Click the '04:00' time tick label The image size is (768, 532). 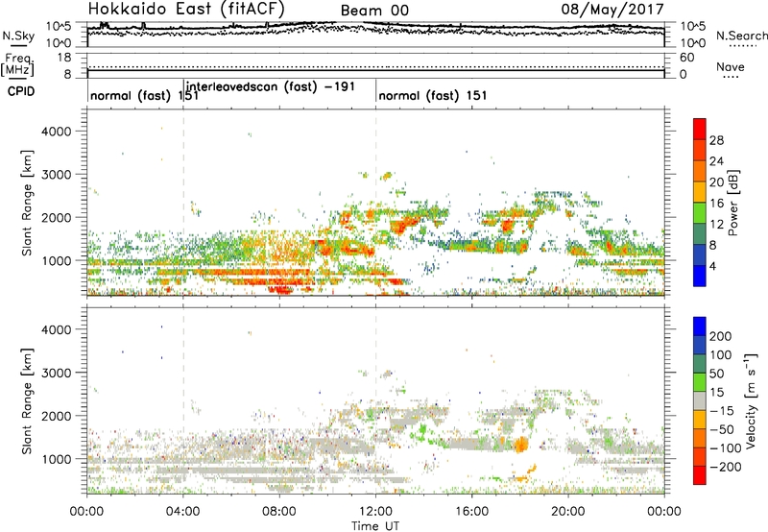point(182,512)
